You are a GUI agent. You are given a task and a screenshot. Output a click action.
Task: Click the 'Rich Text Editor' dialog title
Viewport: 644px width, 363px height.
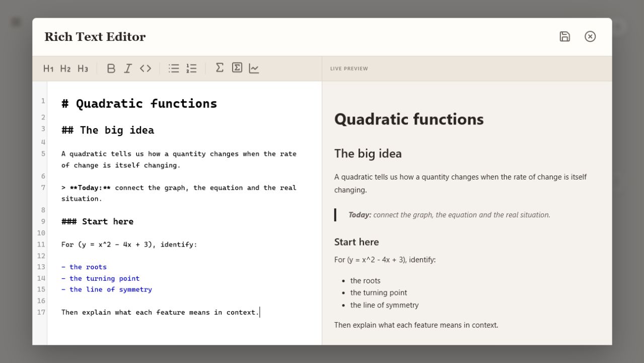click(95, 37)
